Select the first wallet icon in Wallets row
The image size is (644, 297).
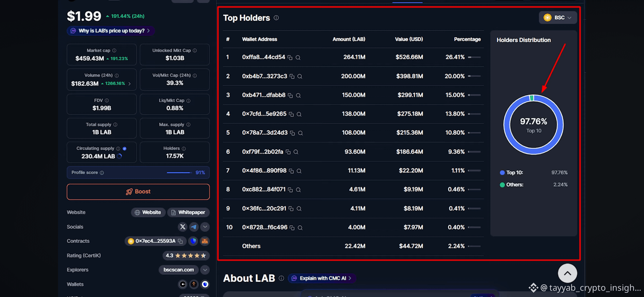pyautogui.click(x=183, y=284)
